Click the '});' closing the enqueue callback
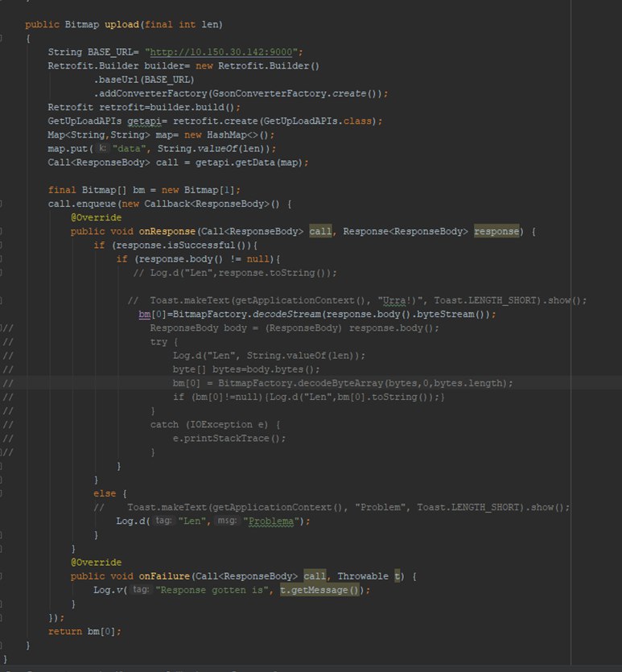 pyautogui.click(x=56, y=618)
